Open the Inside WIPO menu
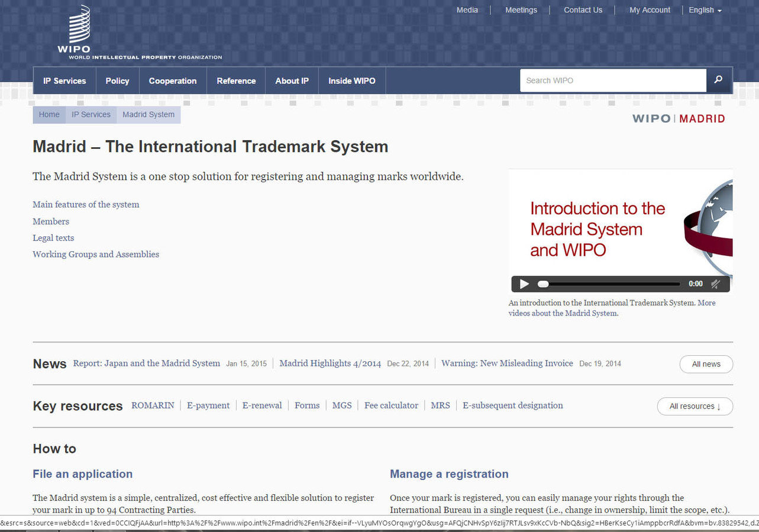 click(352, 81)
